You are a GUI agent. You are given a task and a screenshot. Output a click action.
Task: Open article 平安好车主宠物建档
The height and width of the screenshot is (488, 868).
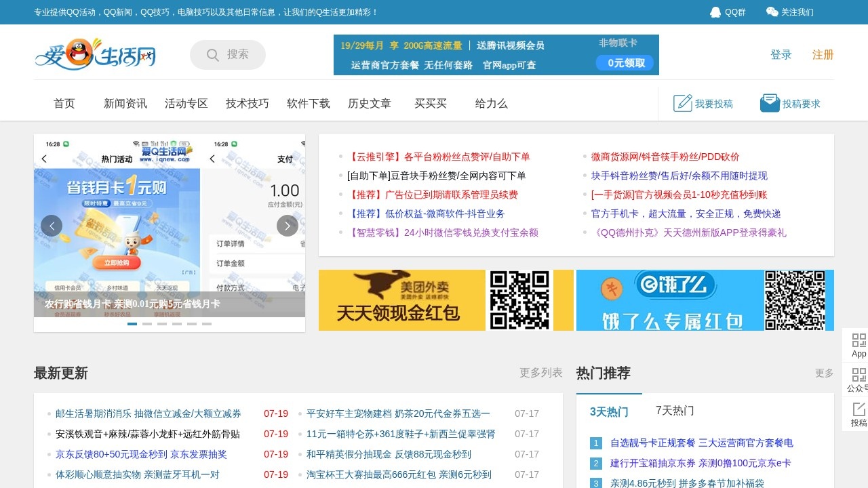point(398,413)
